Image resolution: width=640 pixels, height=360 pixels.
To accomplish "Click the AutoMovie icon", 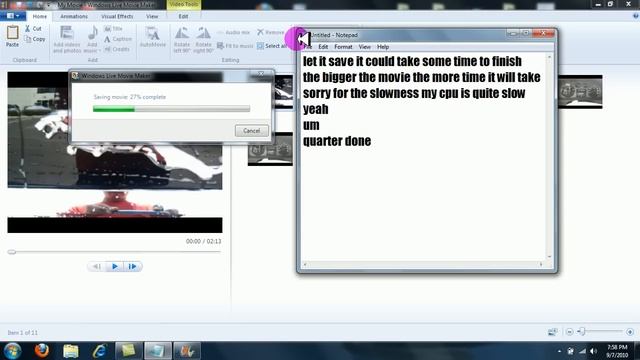I will (153, 33).
